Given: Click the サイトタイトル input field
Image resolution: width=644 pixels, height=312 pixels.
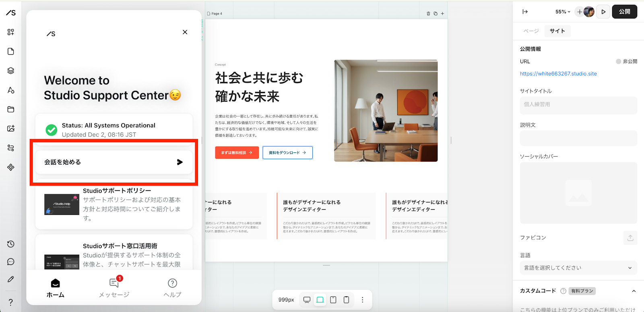Looking at the screenshot, I should coord(578,105).
